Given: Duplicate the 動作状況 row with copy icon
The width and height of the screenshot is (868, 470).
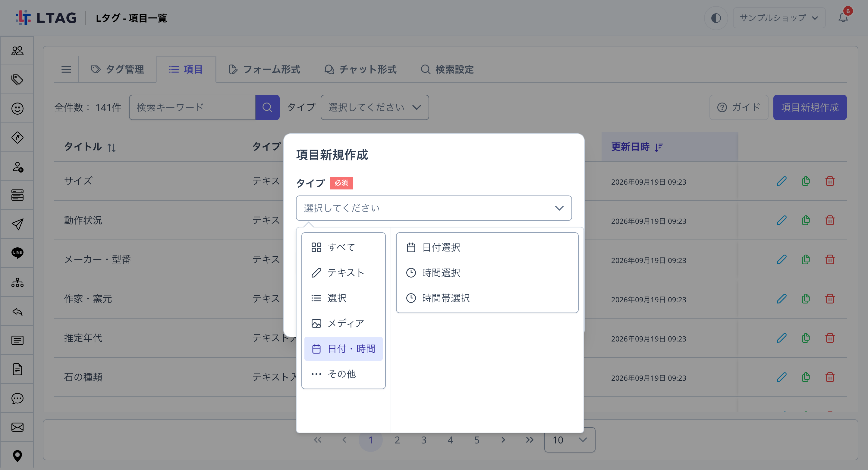Looking at the screenshot, I should click(806, 221).
